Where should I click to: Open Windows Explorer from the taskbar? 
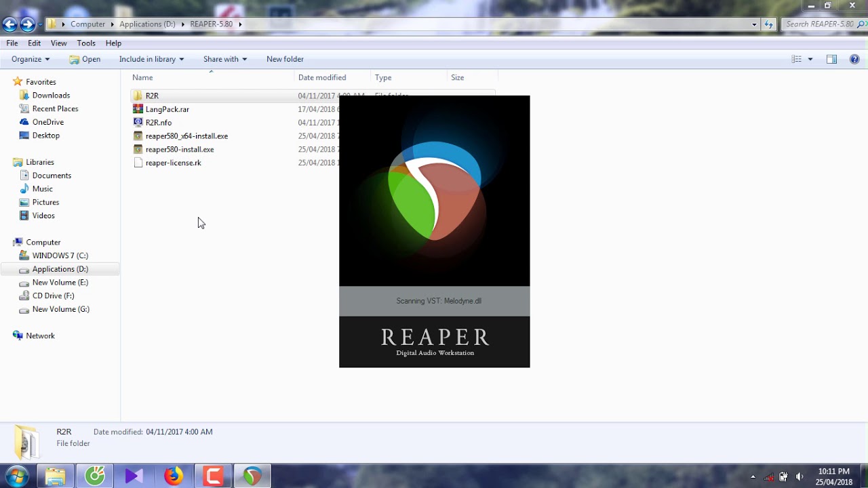[x=55, y=476]
